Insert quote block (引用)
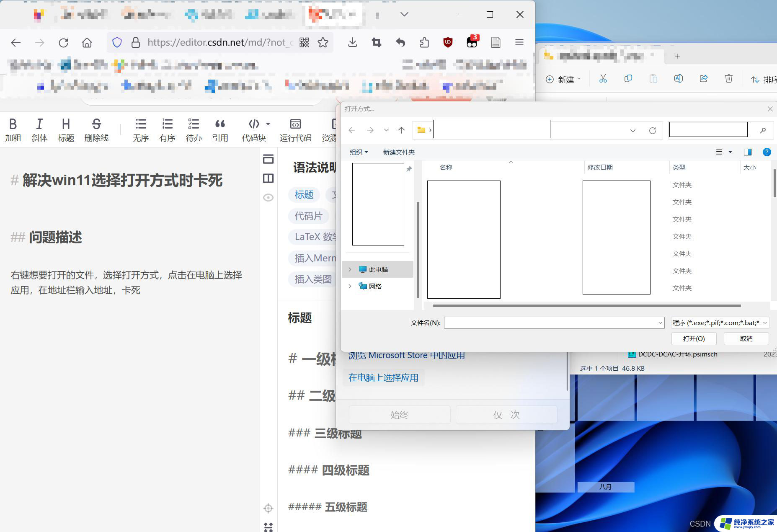This screenshot has width=777, height=532. coord(220,130)
